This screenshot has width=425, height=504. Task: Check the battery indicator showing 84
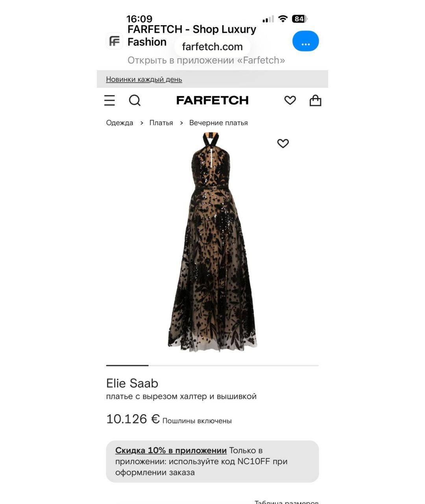[x=299, y=19]
